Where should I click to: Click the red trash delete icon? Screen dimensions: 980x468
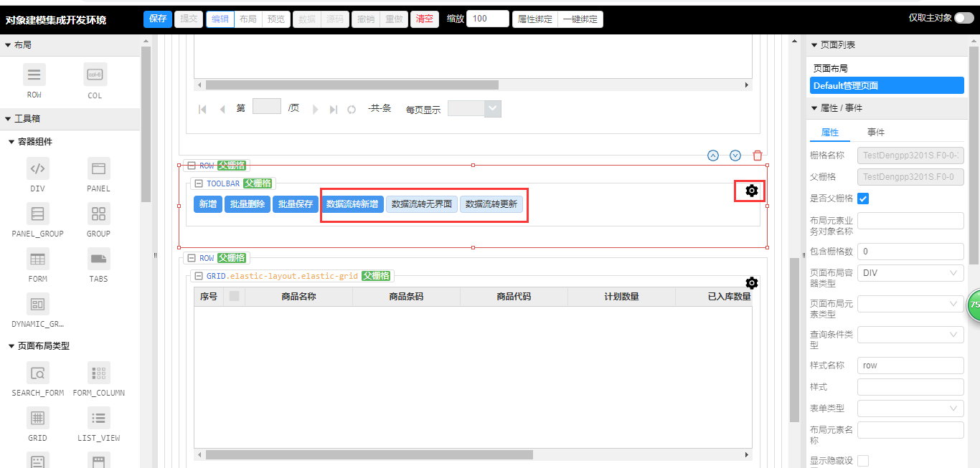point(758,156)
